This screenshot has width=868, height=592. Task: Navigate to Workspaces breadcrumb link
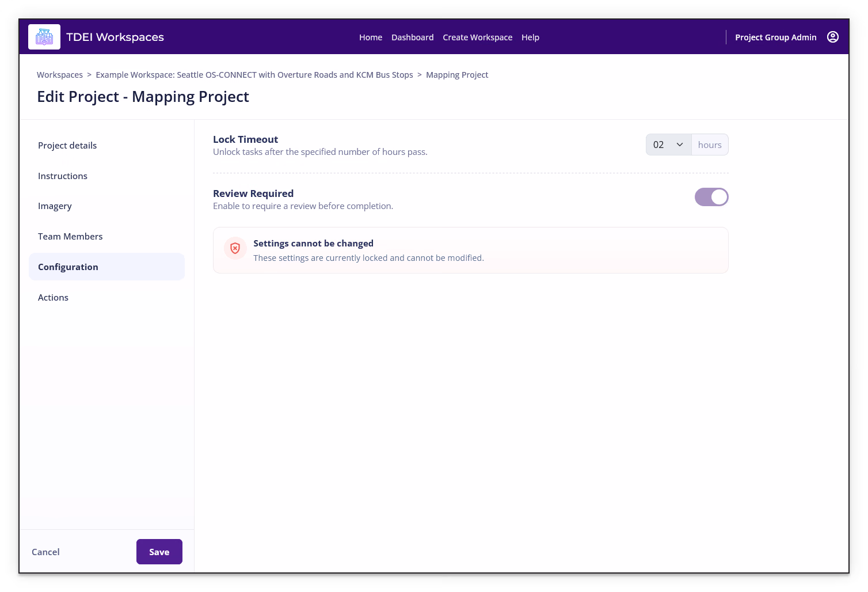point(60,75)
